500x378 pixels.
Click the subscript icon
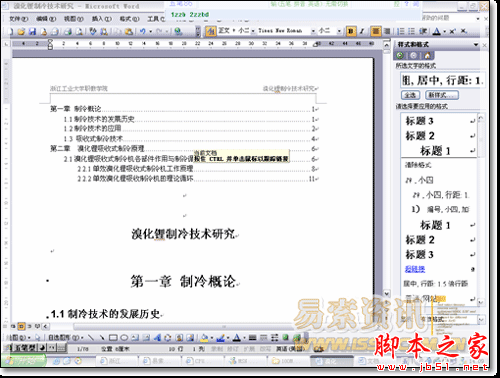coord(464,31)
